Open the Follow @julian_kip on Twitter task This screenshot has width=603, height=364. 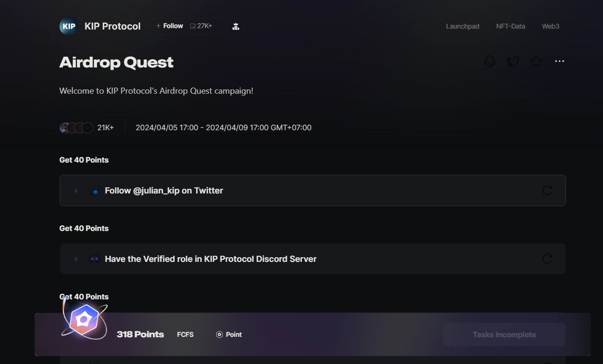(164, 191)
